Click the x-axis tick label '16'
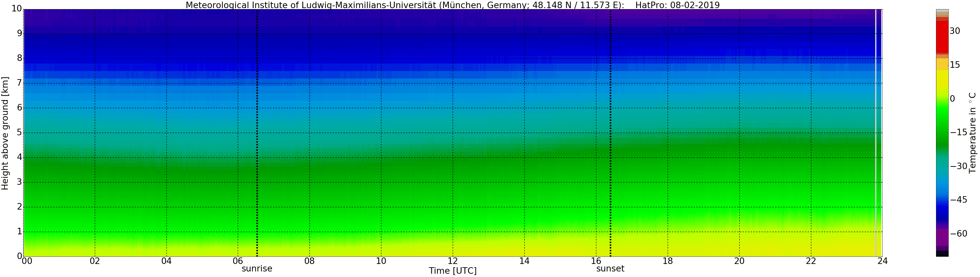The height and width of the screenshot is (277, 980). click(x=596, y=261)
